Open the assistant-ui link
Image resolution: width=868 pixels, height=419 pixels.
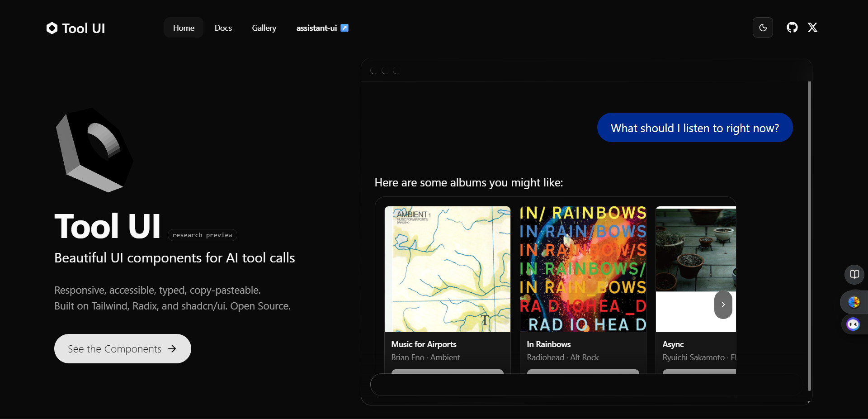click(316, 28)
